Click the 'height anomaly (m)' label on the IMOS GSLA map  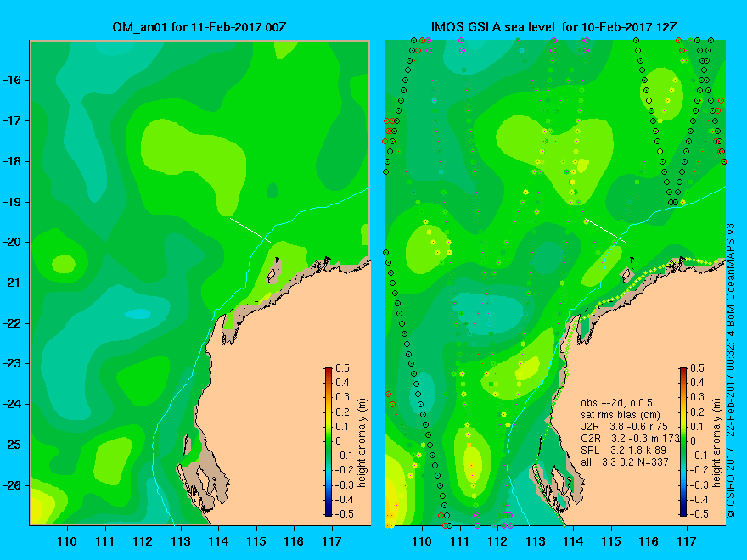[x=717, y=443]
